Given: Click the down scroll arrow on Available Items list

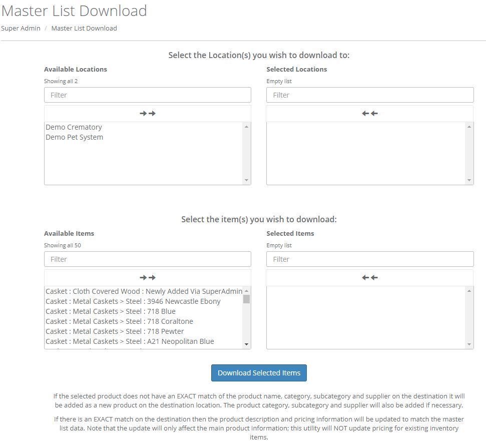Looking at the screenshot, I should 246,343.
